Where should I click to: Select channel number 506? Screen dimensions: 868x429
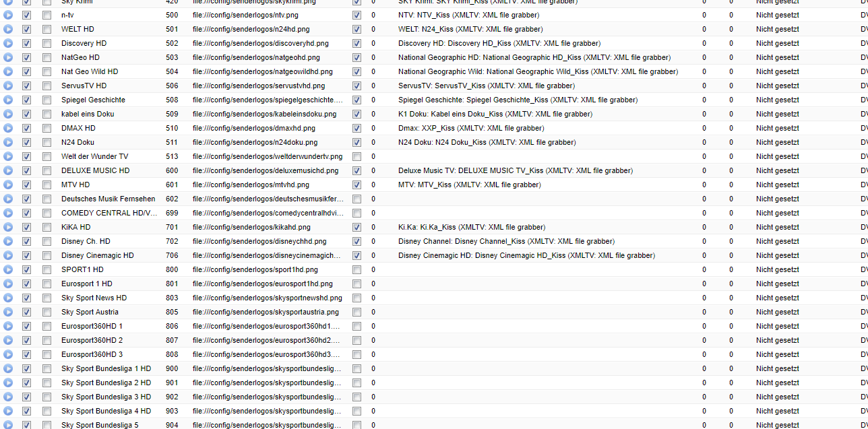(x=172, y=86)
